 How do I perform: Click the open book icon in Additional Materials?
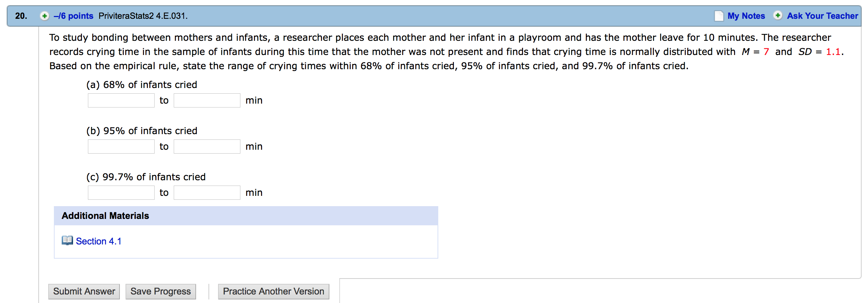[x=67, y=241]
